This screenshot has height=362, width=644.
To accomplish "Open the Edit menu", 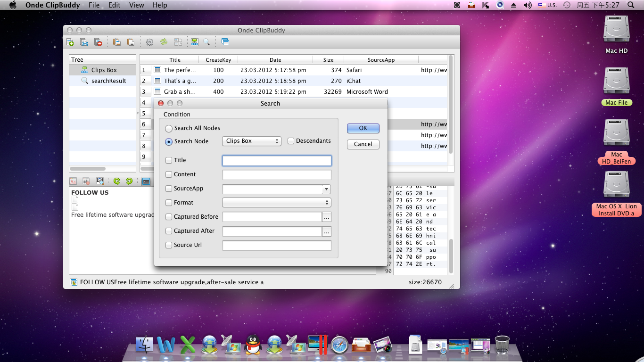I will (115, 5).
